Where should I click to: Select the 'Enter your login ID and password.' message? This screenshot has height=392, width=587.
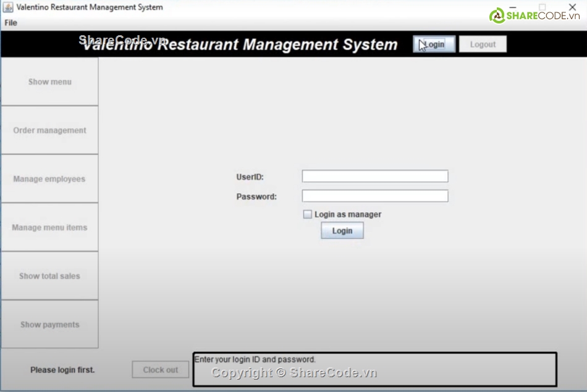pyautogui.click(x=255, y=359)
